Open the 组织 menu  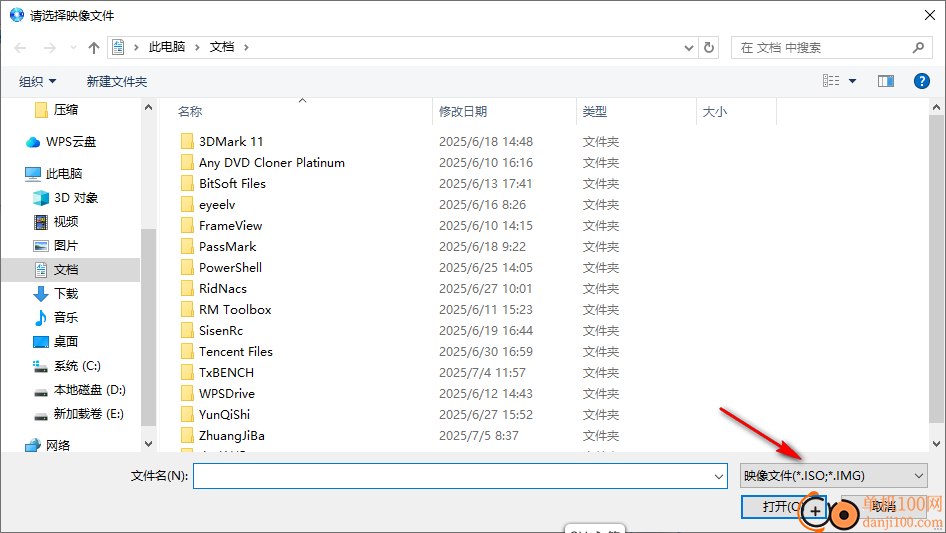37,81
